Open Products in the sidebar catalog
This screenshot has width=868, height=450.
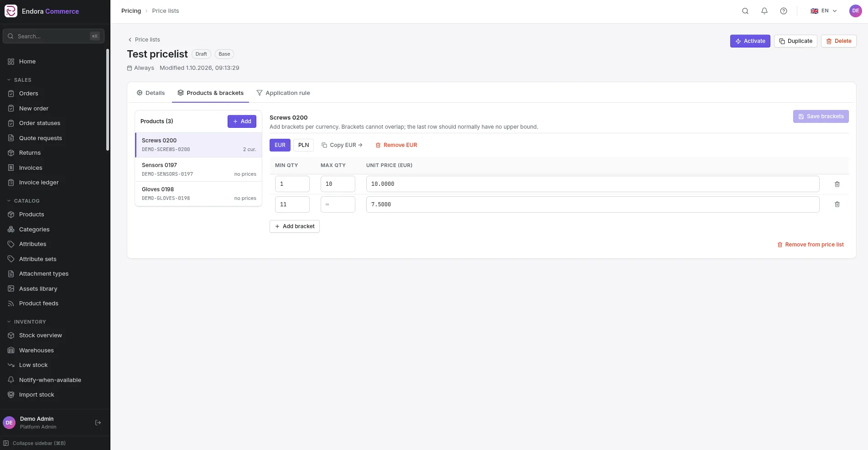31,215
